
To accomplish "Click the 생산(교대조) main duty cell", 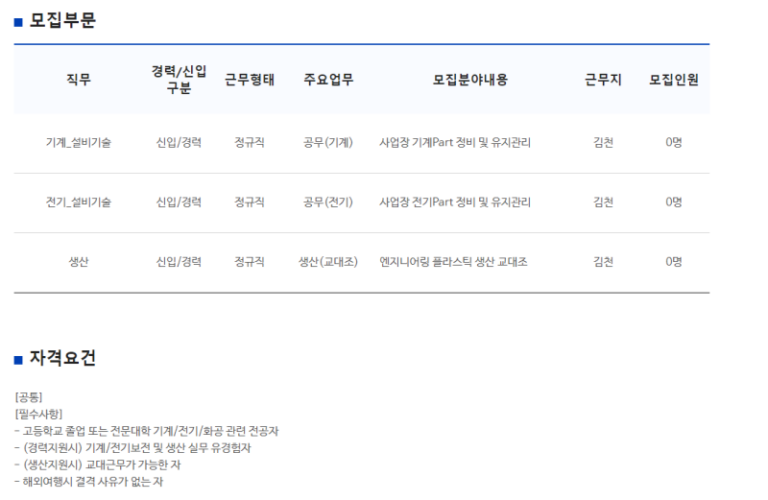I will [328, 262].
